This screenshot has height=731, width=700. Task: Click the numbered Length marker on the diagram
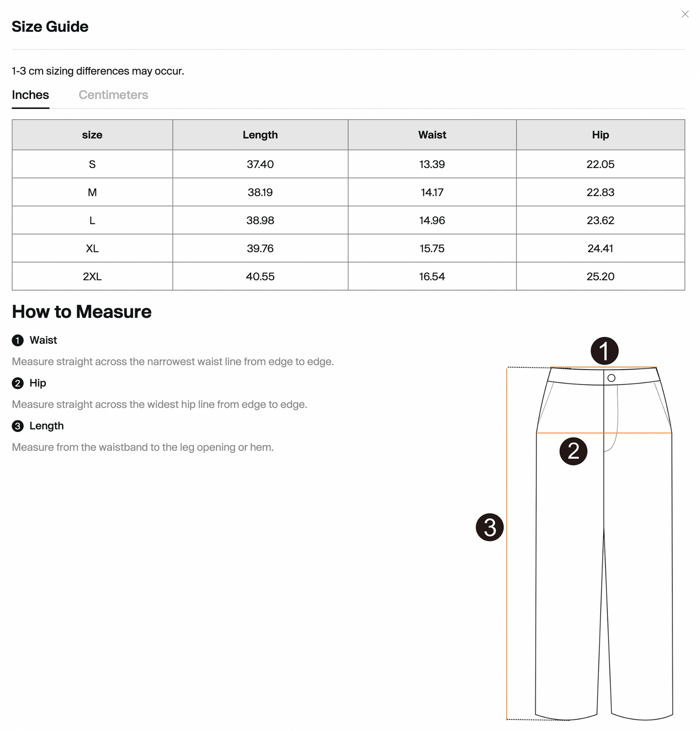[x=491, y=528]
